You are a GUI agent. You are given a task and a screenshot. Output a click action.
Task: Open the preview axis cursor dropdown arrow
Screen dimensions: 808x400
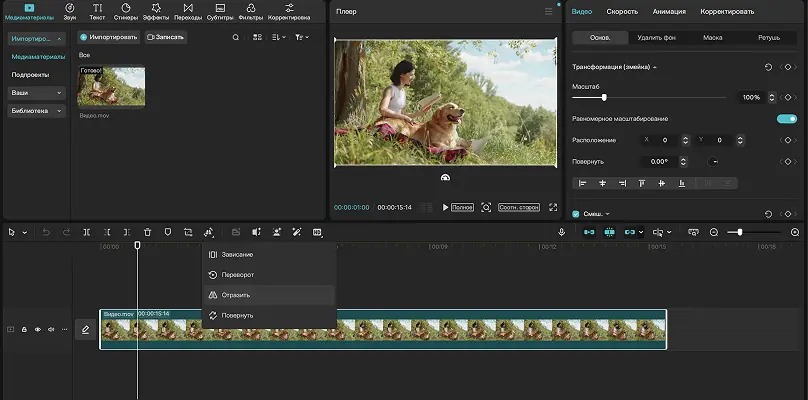669,233
